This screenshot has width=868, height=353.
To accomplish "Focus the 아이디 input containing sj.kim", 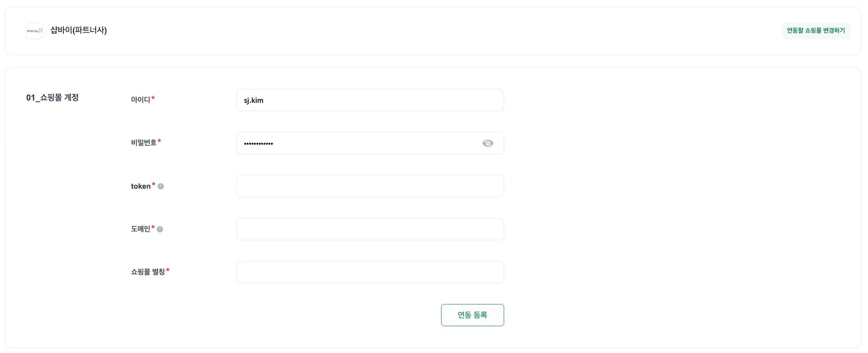I will (x=370, y=100).
